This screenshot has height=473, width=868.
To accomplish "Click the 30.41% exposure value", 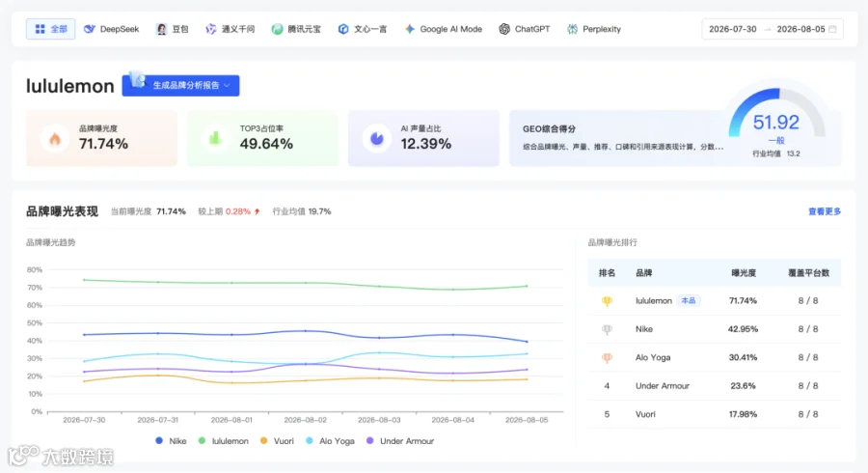I will 743,358.
